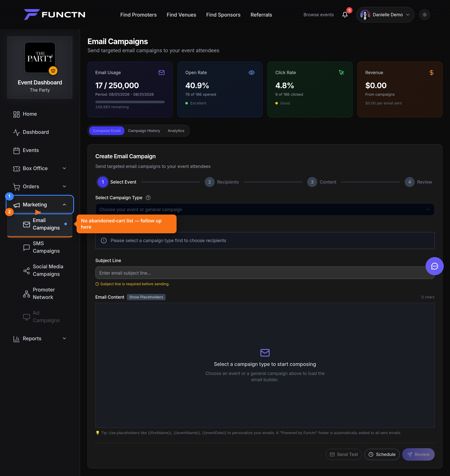Viewport: 450px width, 476px height.
Task: Click the Email Campaigns envelope icon in sidebar
Action: coord(26,224)
